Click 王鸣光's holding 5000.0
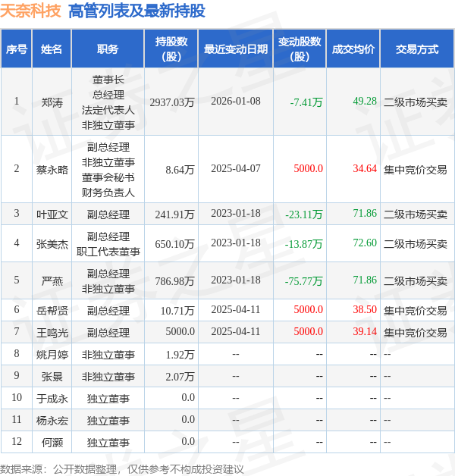 pyautogui.click(x=180, y=331)
